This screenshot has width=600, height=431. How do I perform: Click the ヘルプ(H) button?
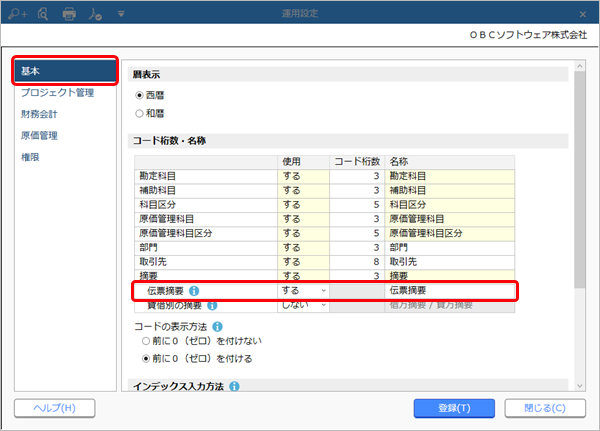pos(55,408)
